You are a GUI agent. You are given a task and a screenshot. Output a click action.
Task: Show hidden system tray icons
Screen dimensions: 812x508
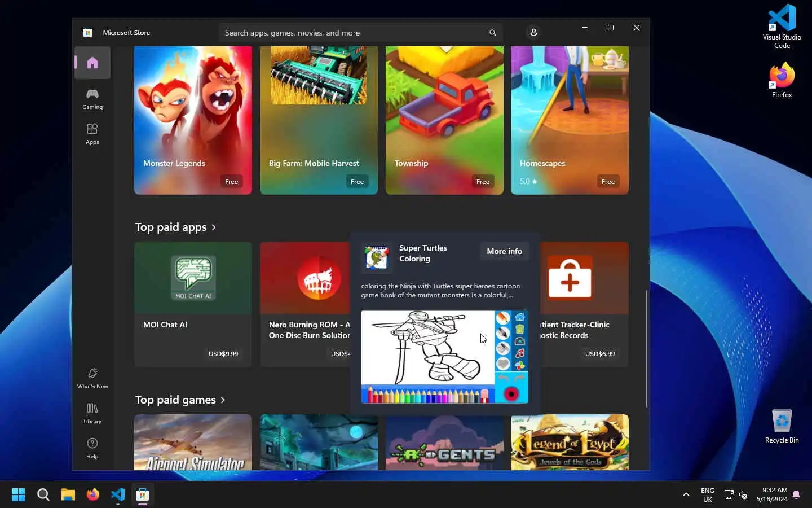(x=686, y=494)
